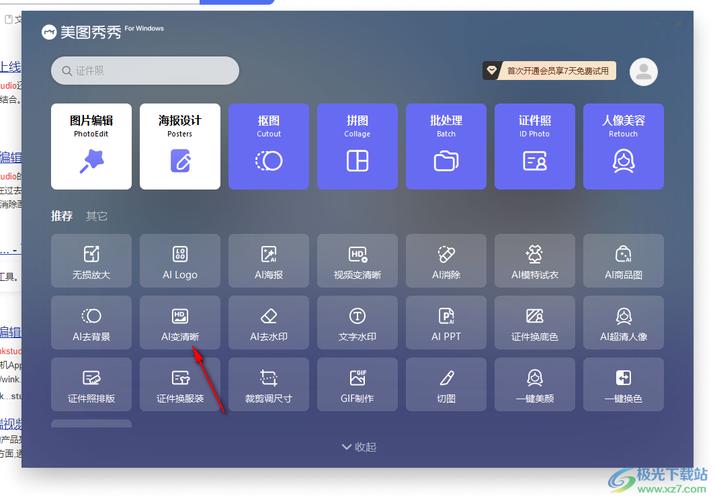Click the 证件照 search field

click(x=145, y=71)
